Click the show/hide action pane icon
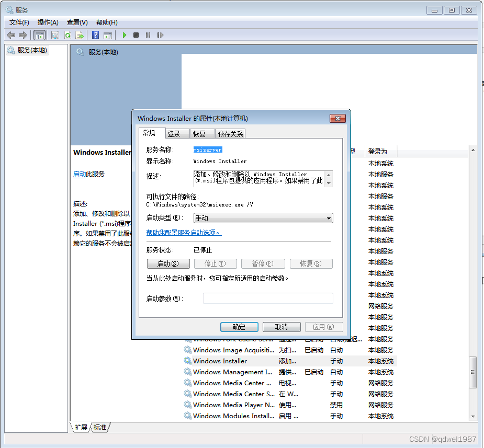This screenshot has height=448, width=484. pos(108,35)
